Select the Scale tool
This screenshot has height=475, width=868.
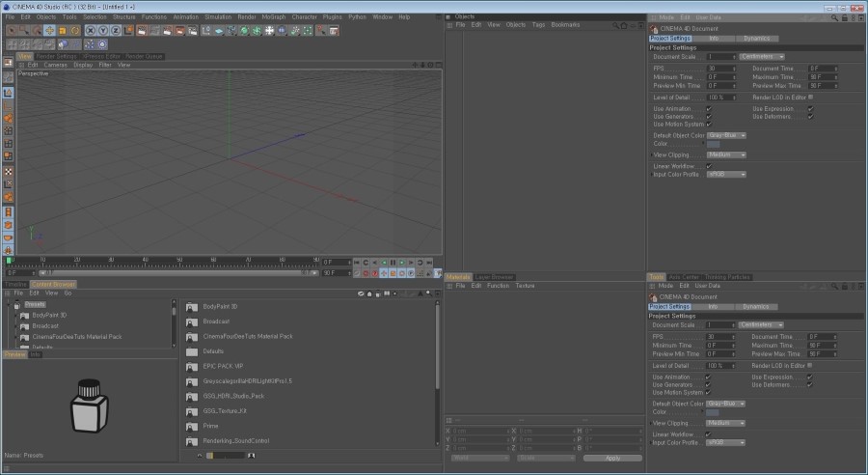[x=63, y=31]
